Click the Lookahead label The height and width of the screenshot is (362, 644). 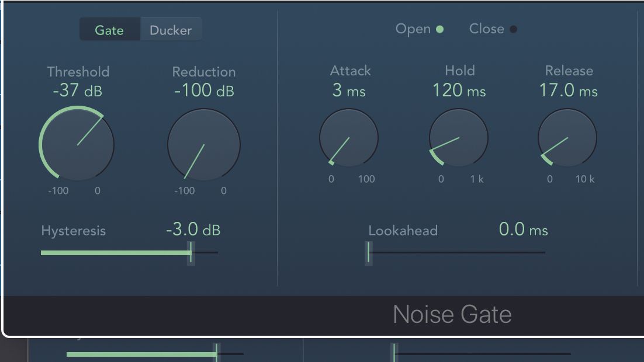[403, 231]
